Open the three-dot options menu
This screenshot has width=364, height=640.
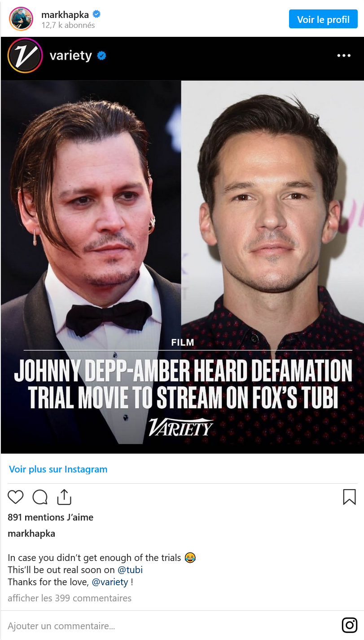tap(344, 56)
